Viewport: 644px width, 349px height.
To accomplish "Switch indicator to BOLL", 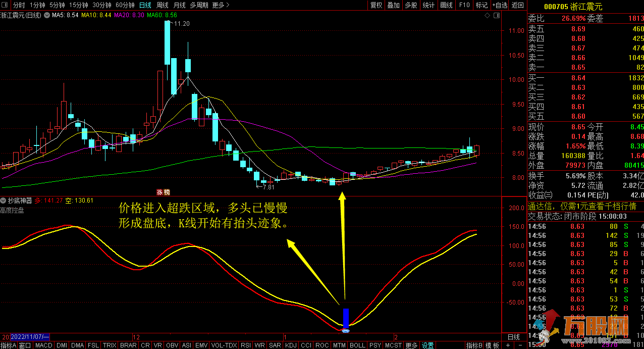I will click(357, 345).
